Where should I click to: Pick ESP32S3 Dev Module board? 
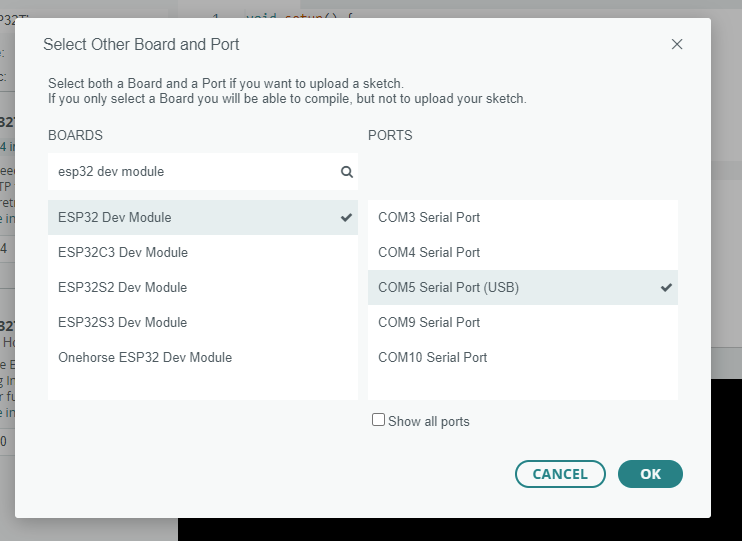tap(122, 322)
